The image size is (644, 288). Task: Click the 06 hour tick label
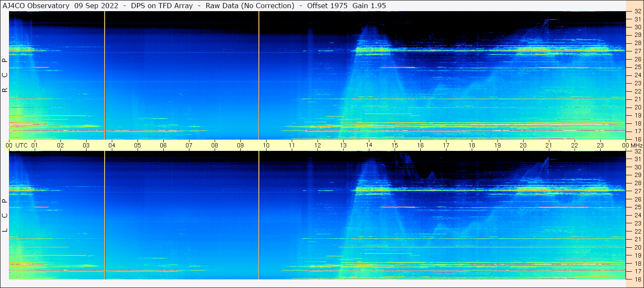click(163, 145)
